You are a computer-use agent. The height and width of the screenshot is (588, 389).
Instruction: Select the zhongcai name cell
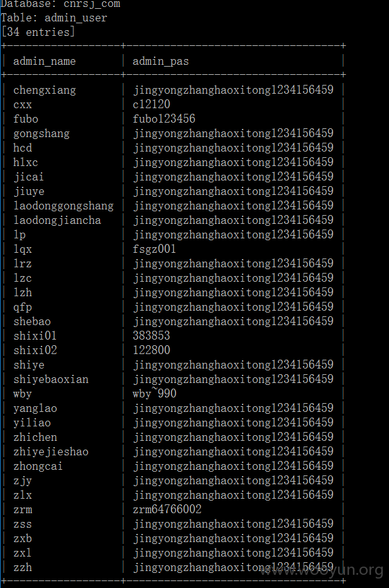38,467
